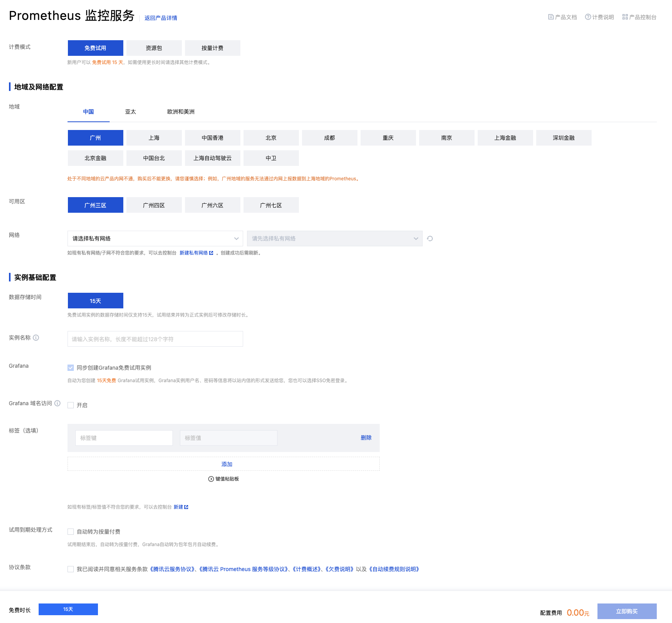Focus the 标签键 input field
This screenshot has height=623, width=672.
[x=124, y=438]
